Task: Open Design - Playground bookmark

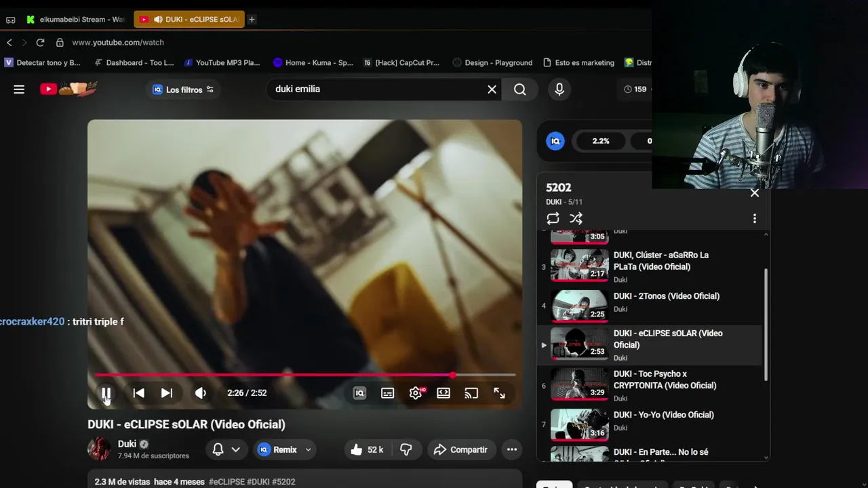Action: 492,62
